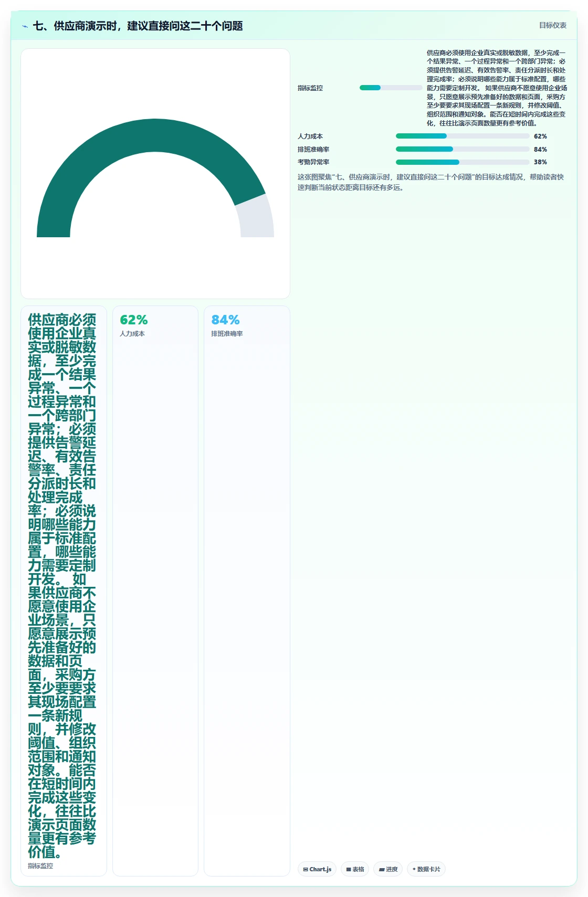Click the section title 七、供应商演示时
The height and width of the screenshot is (897, 588).
[x=138, y=26]
